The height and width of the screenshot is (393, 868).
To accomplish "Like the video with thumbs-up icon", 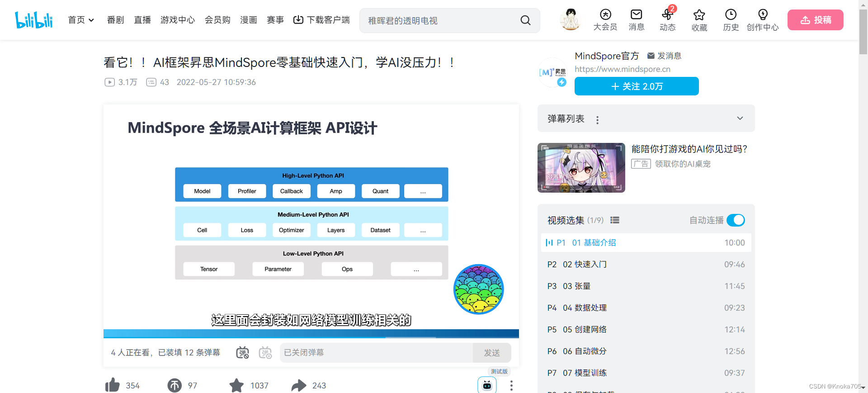I will (x=113, y=385).
